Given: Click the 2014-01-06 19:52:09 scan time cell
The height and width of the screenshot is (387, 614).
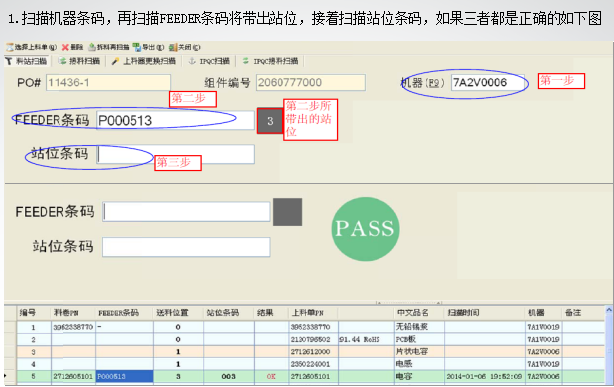Looking at the screenshot, I should (x=484, y=377).
